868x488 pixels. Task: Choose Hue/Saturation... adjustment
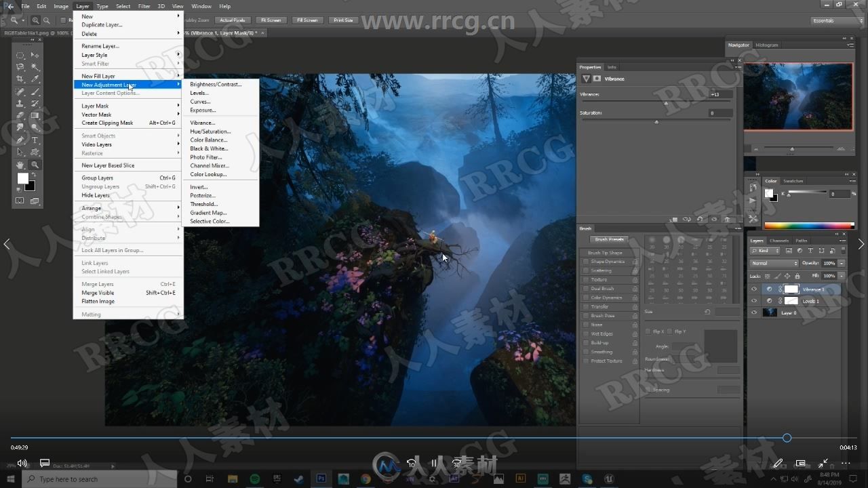pyautogui.click(x=210, y=131)
